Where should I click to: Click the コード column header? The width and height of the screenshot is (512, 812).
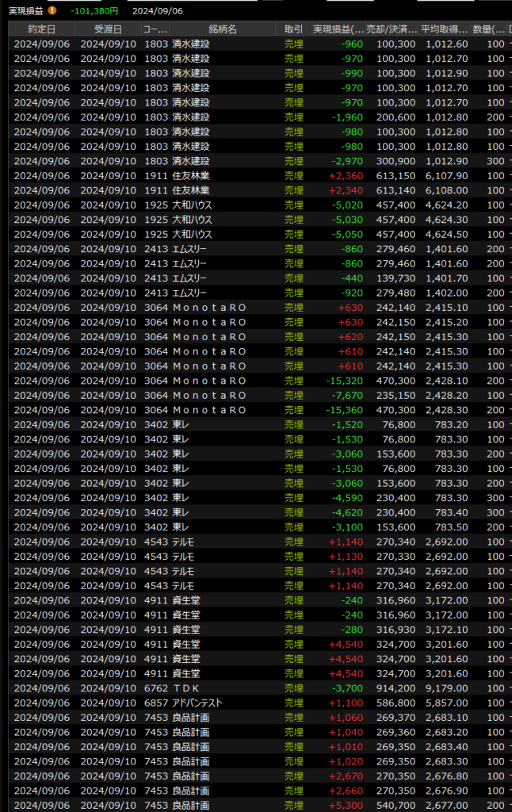tap(154, 29)
